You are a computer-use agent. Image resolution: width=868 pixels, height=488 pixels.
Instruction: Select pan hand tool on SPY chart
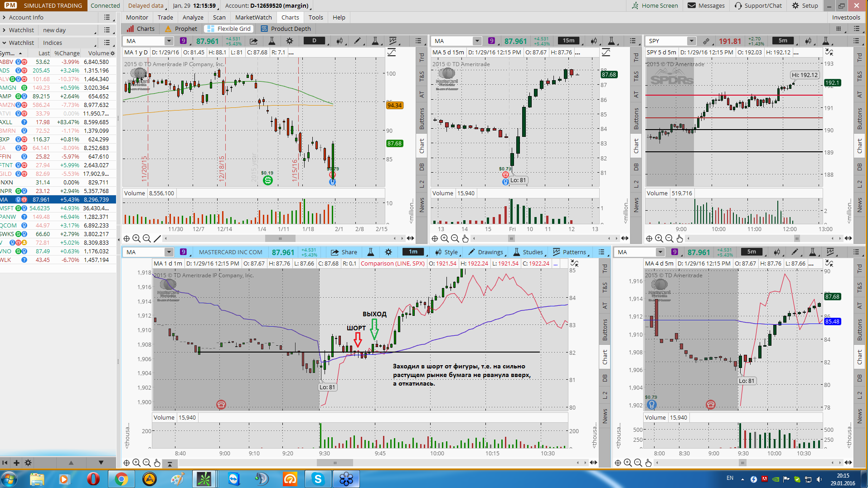tap(679, 238)
